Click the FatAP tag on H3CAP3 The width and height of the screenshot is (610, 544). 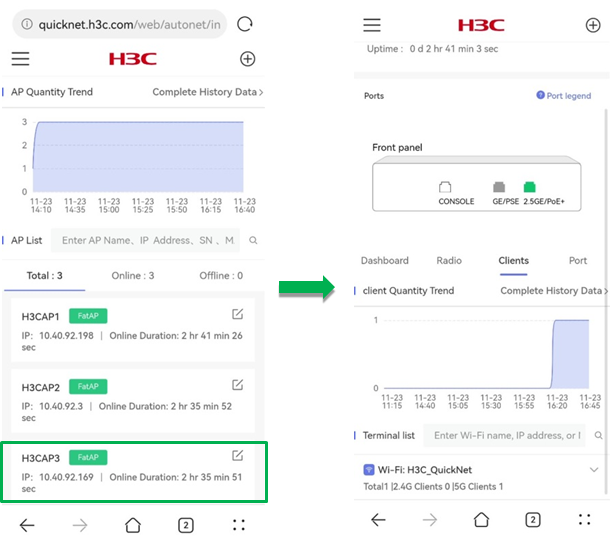(88, 457)
